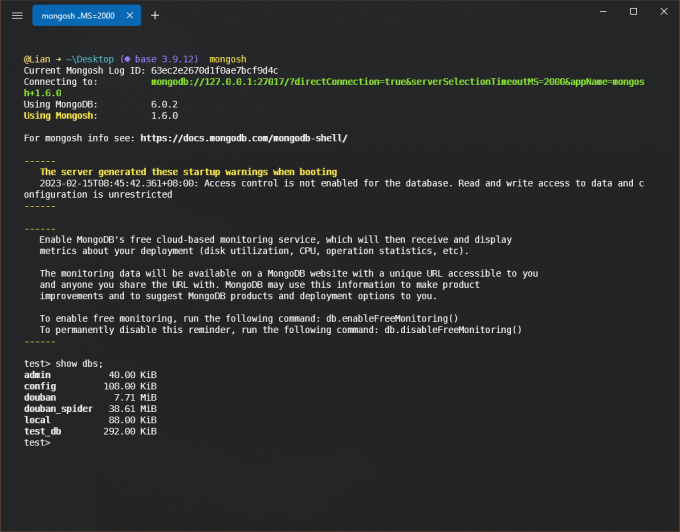Click the 'douban_spider' database name

click(58, 409)
